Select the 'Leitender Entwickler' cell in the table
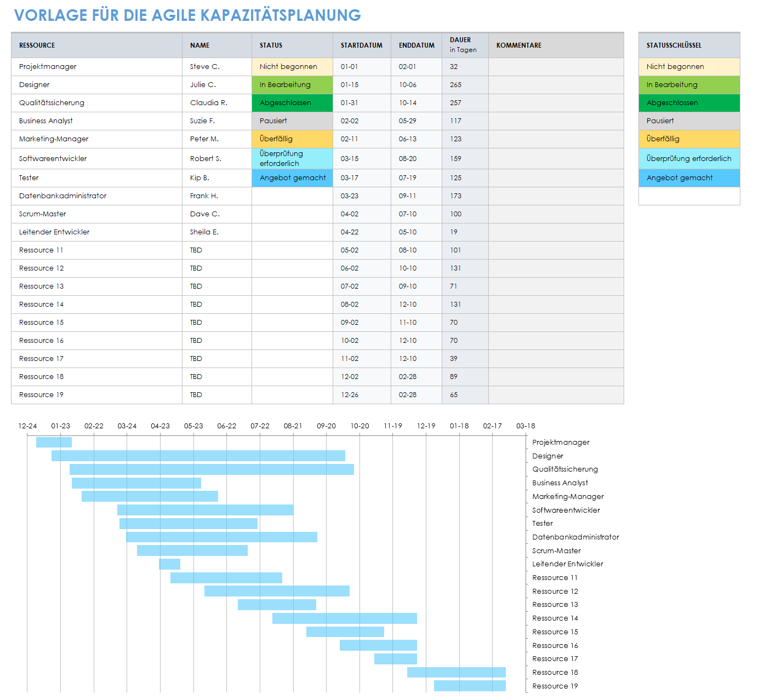 click(96, 232)
